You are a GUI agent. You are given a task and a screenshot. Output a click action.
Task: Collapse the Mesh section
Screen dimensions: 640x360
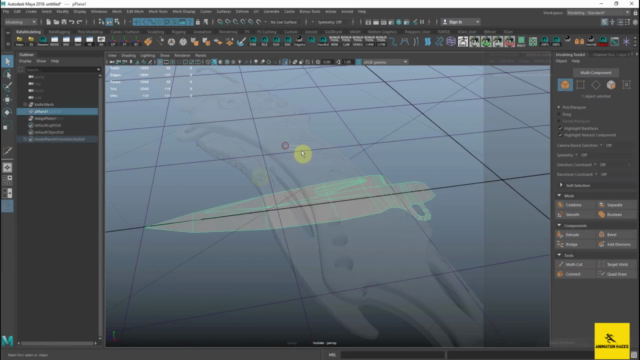coord(559,196)
